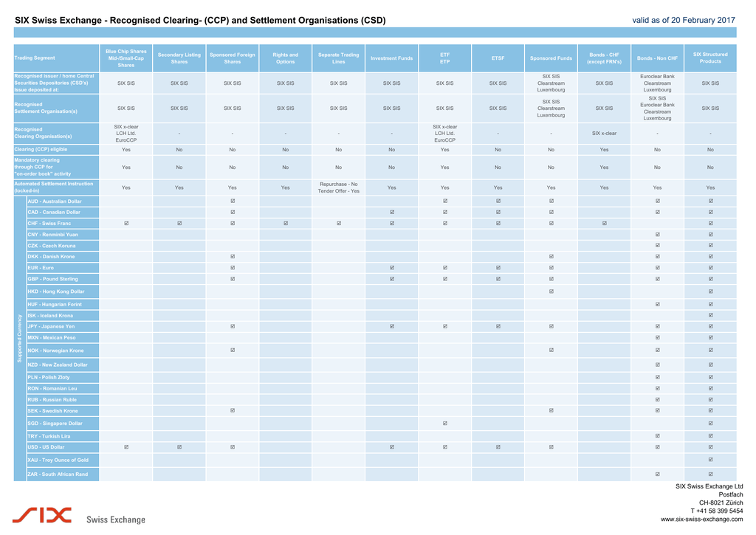Click the 'NOK - Norwegian Krone' row label
The height and width of the screenshot is (535, 756).
(63, 351)
